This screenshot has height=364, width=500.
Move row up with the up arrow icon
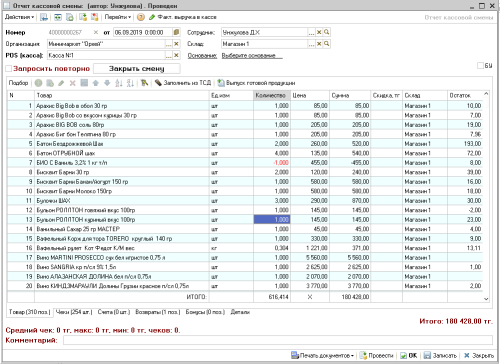coord(96,83)
